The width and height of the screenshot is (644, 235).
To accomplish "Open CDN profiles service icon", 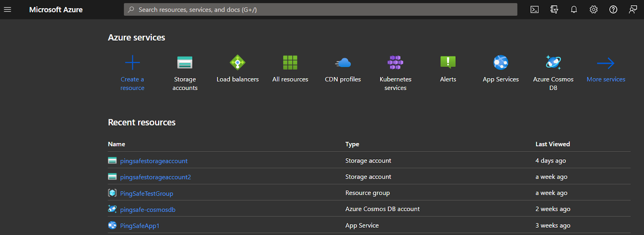I will (x=343, y=63).
